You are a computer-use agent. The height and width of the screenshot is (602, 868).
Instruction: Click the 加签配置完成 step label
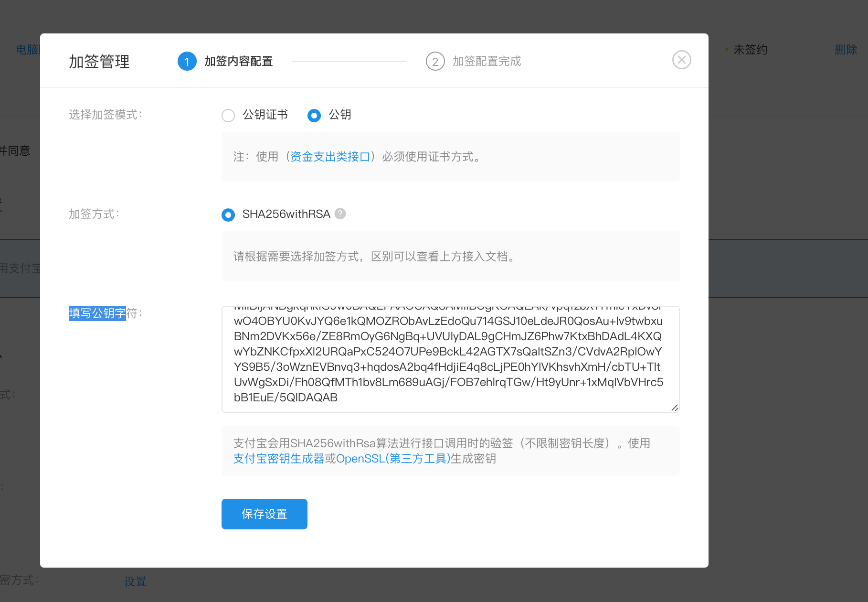tap(487, 62)
